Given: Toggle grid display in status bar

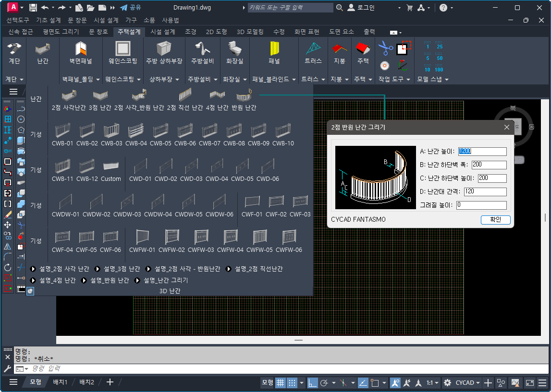Looking at the screenshot, I should (280, 382).
